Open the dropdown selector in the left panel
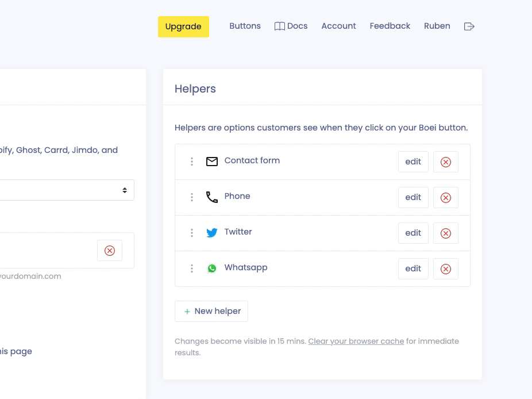The height and width of the screenshot is (399, 532). click(67, 190)
